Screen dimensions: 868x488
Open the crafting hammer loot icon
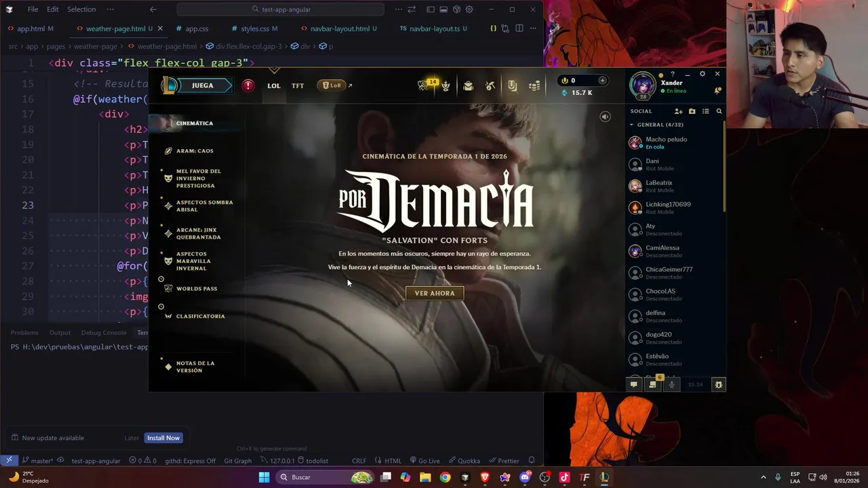coord(490,85)
